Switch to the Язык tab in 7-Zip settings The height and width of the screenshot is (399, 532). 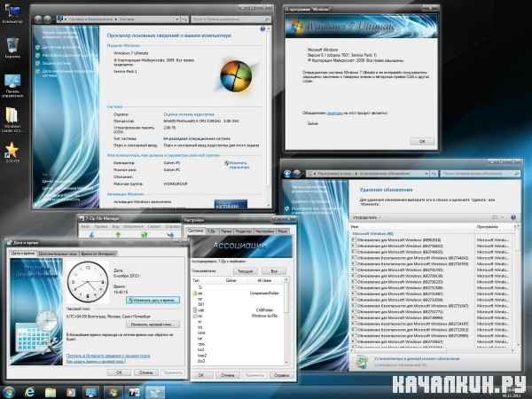[x=282, y=231]
